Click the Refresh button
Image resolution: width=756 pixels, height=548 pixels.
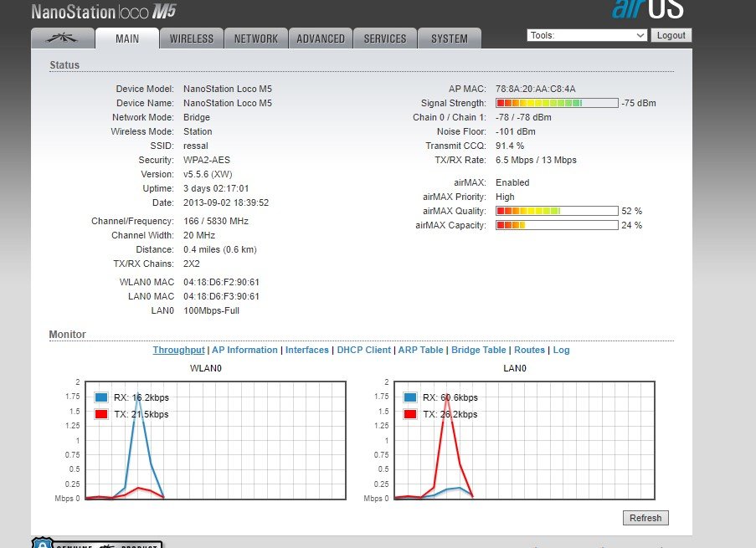click(645, 518)
